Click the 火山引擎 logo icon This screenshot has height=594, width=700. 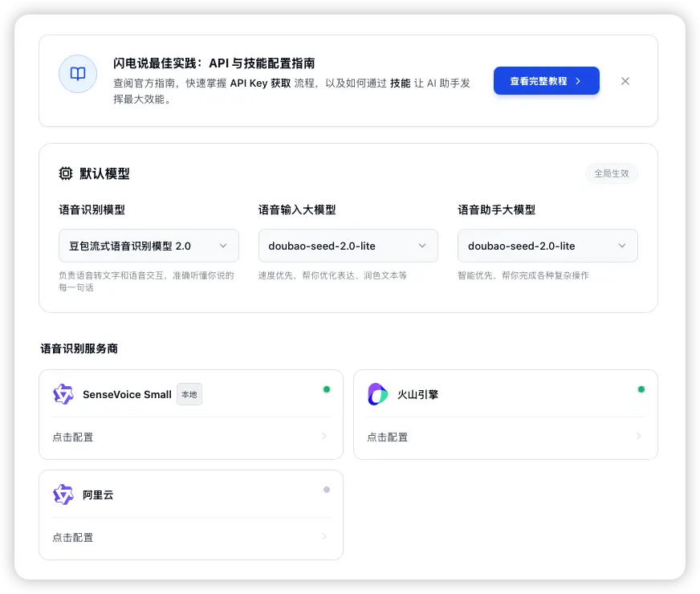[x=377, y=394]
